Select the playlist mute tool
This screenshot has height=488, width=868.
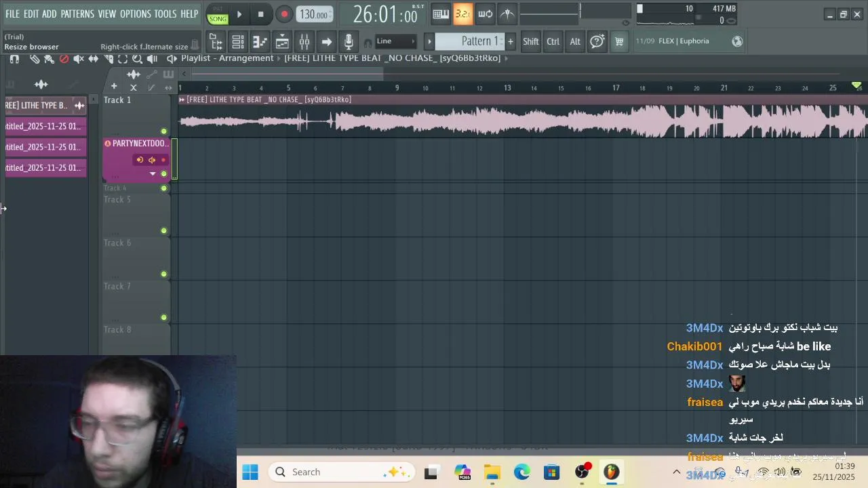[79, 59]
